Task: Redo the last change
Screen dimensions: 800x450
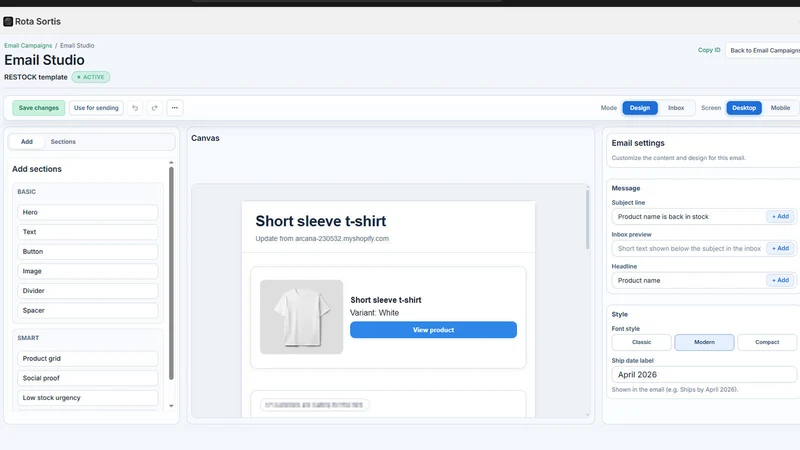Action: pos(155,108)
